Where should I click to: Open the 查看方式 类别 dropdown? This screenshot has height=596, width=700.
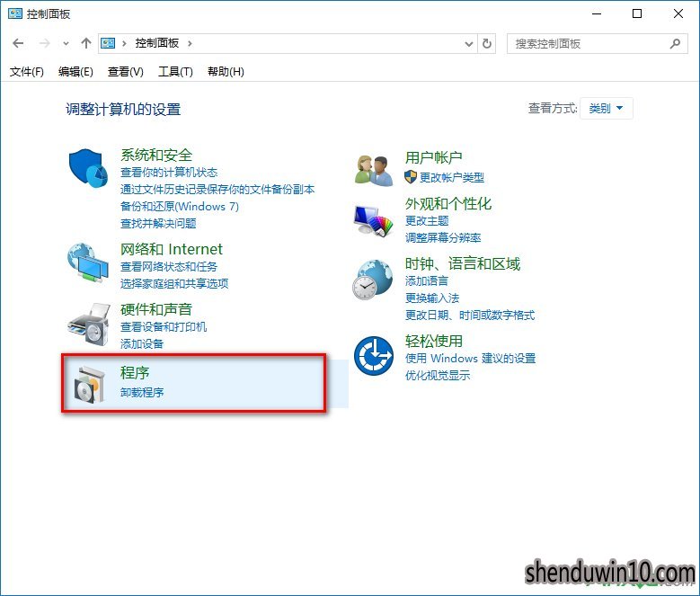click(x=606, y=108)
